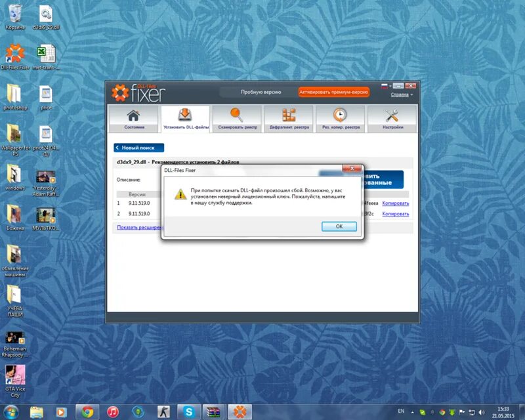
Task: Click the Action Center flag tray icon
Action: point(462,412)
